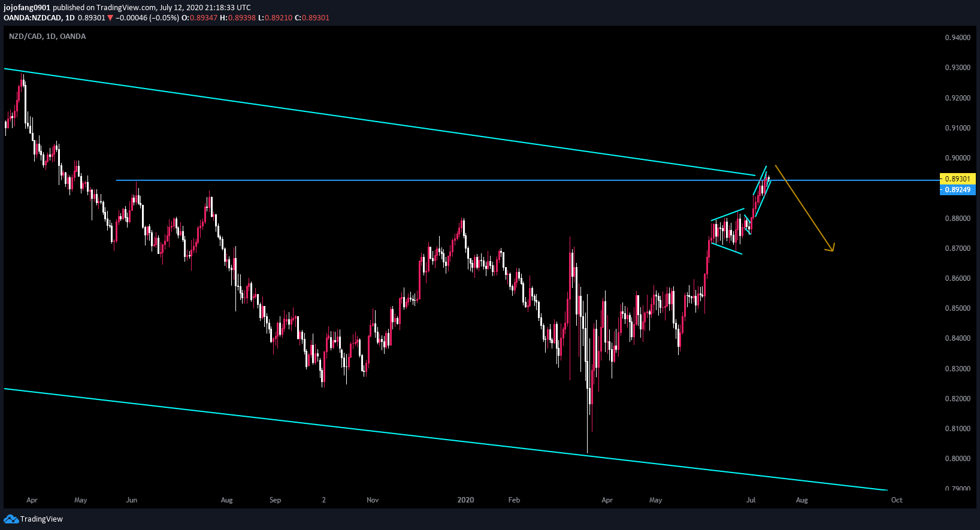The image size is (980, 530).
Task: Click the 0.85000 price axis label
Action: pyautogui.click(x=957, y=308)
